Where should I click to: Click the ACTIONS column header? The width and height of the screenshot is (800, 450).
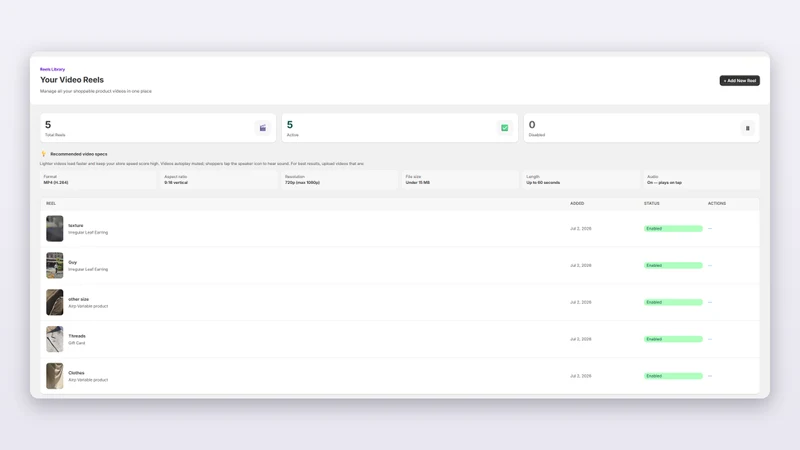[x=717, y=204]
